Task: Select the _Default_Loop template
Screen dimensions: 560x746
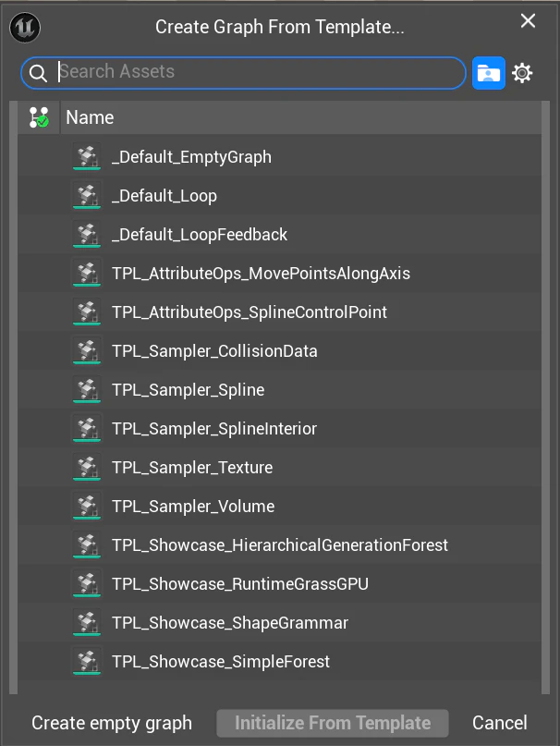Action: [279, 196]
